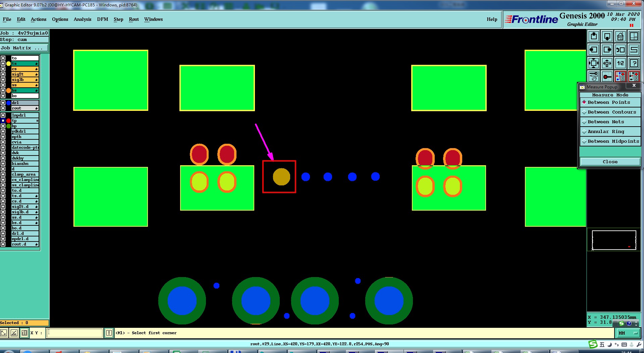Toggle the checkbox for layer ss
The height and width of the screenshot is (353, 644).
(x=3, y=85)
